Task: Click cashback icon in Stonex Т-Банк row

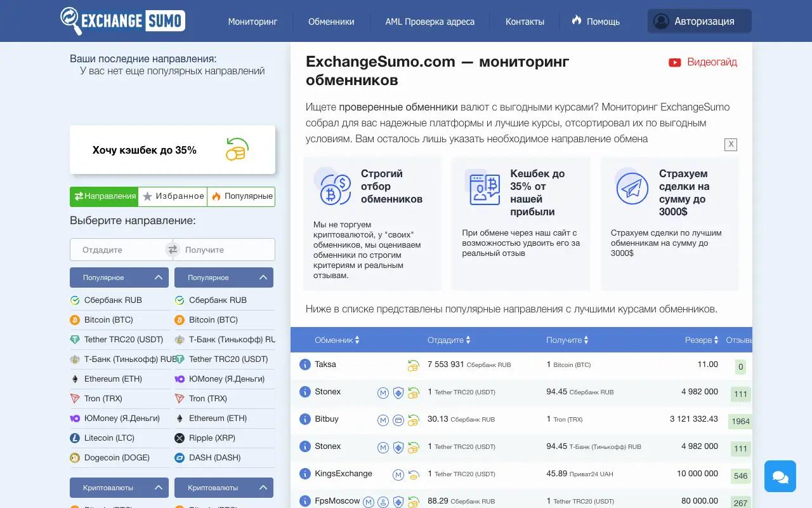Action: pyautogui.click(x=413, y=448)
